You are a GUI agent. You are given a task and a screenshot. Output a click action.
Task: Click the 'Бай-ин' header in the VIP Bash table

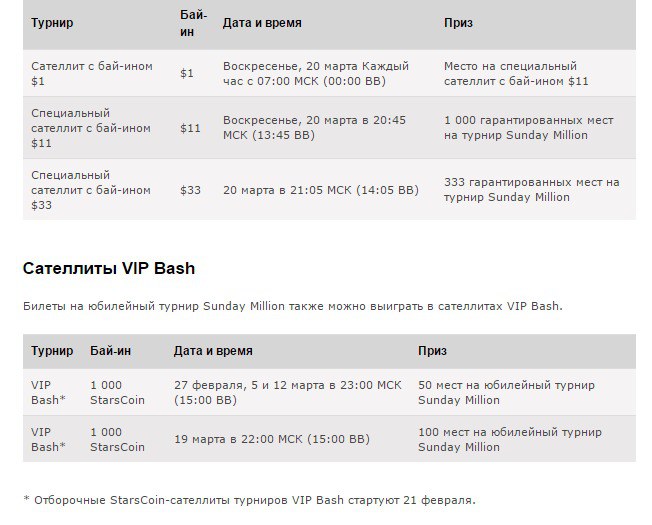coord(110,351)
